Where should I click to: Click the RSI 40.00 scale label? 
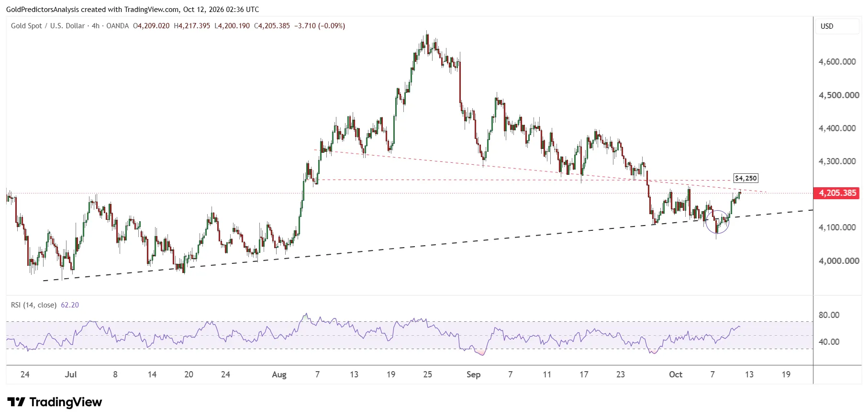click(x=829, y=342)
